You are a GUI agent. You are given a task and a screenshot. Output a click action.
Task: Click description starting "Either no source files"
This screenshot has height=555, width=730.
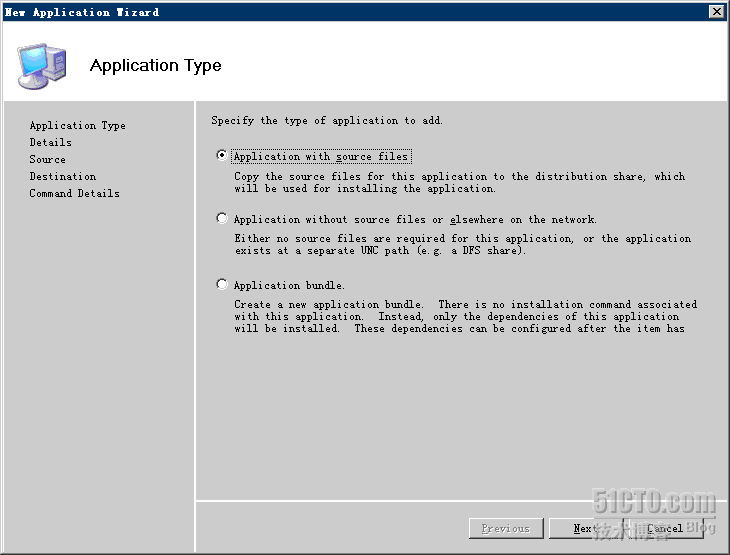pyautogui.click(x=463, y=244)
